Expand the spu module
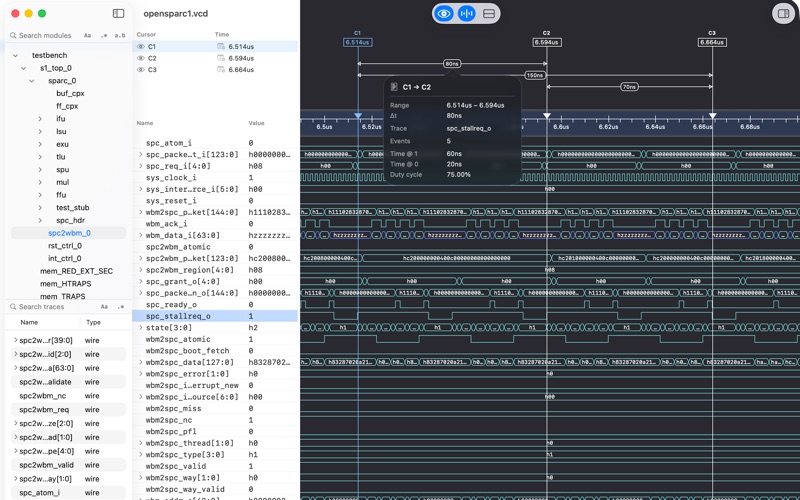 (x=40, y=169)
